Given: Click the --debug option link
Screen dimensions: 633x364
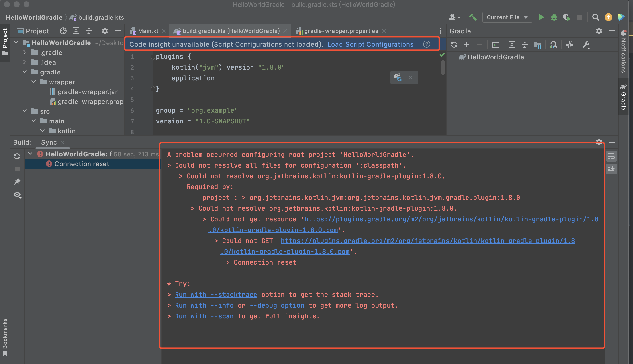Looking at the screenshot, I should [277, 305].
